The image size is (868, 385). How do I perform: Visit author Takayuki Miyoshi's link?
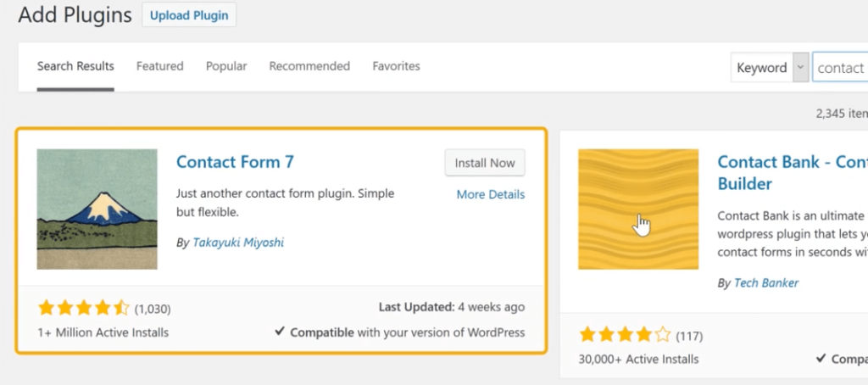[x=238, y=242]
